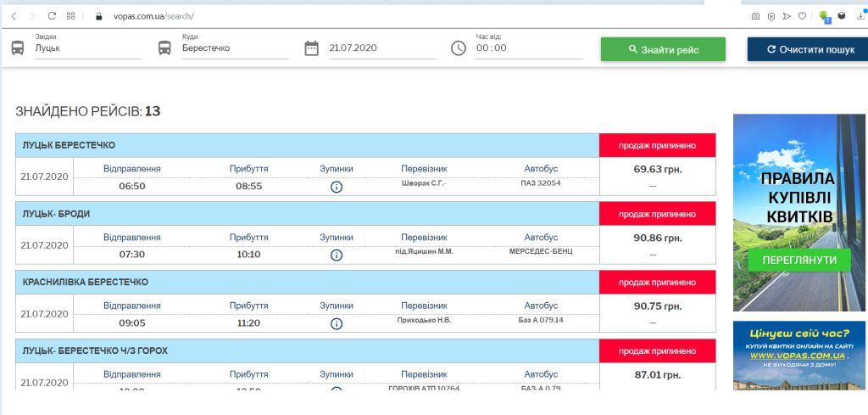Click the snapshot camera icon in address bar

click(x=755, y=15)
